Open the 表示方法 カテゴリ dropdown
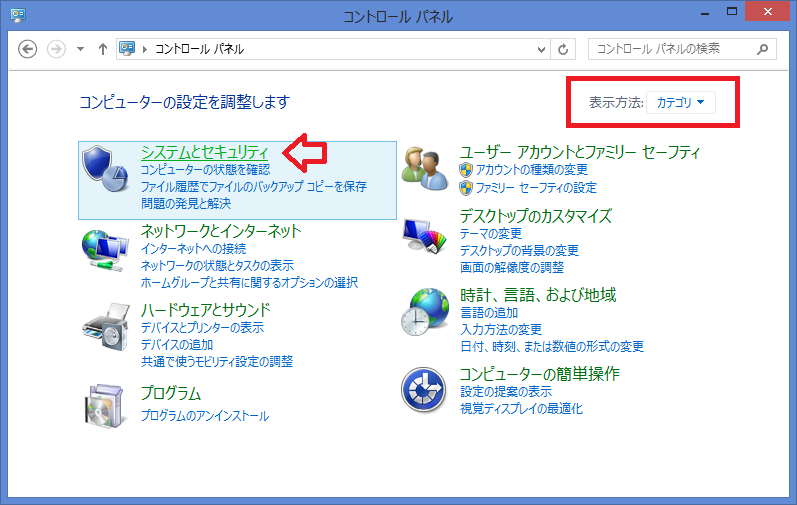Viewport: 797px width, 505px height. pyautogui.click(x=681, y=102)
